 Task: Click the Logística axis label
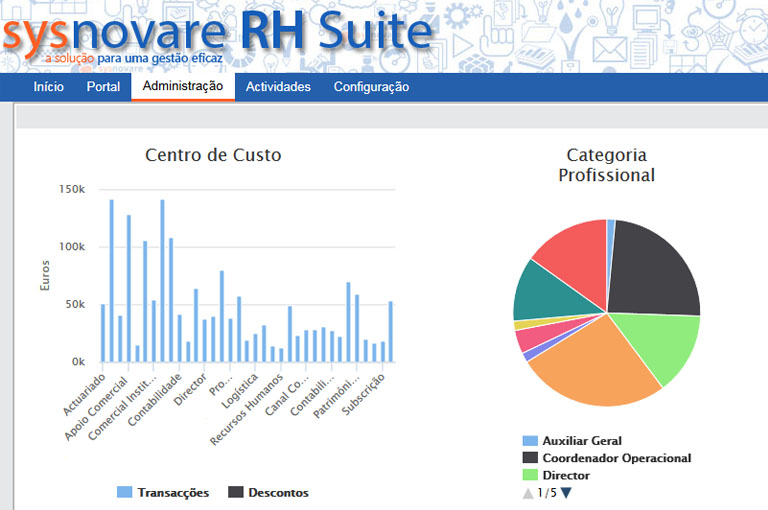[x=240, y=391]
